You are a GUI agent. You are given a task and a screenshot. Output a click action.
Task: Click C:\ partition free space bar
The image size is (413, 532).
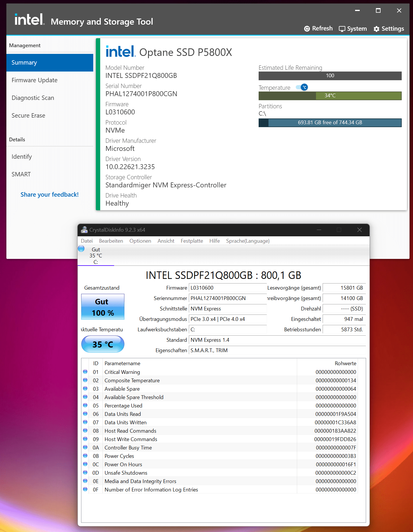(330, 123)
